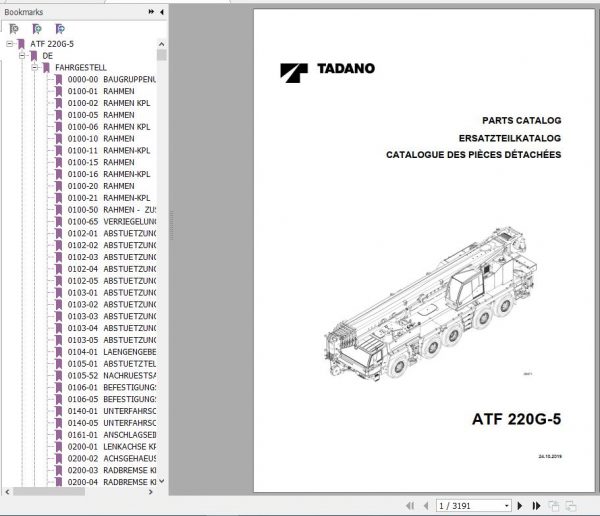
Task: Open bookmark 0105-01 ABSTUETZTELLER
Action: [x=111, y=364]
